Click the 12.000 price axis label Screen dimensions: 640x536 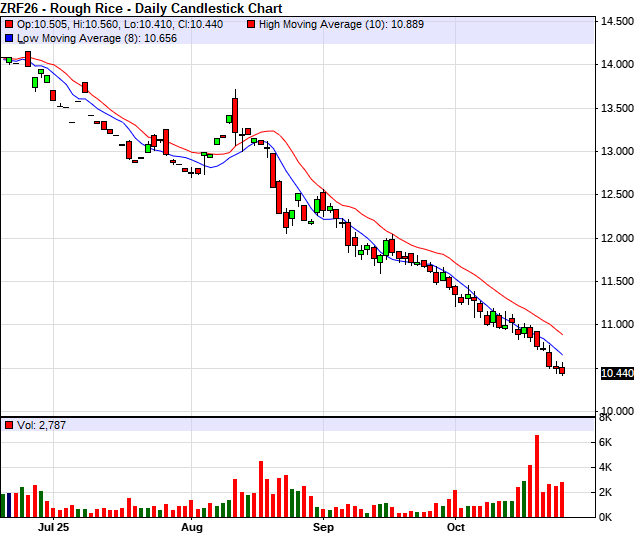coord(616,238)
